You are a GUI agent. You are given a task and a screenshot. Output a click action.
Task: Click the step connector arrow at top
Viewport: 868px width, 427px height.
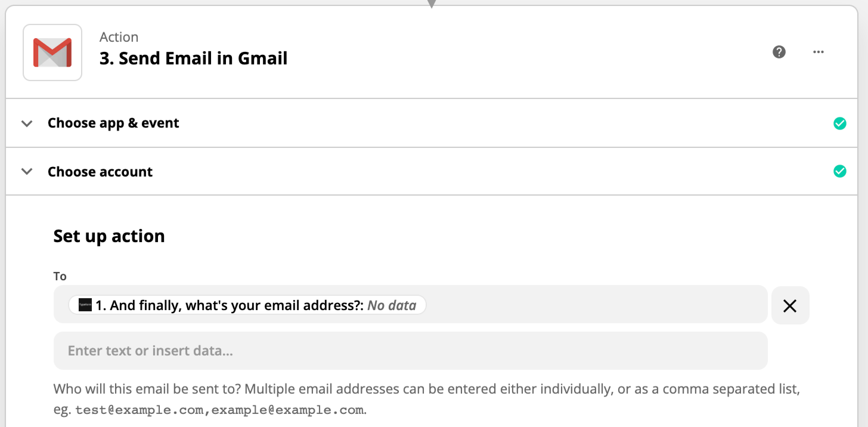pos(431,4)
